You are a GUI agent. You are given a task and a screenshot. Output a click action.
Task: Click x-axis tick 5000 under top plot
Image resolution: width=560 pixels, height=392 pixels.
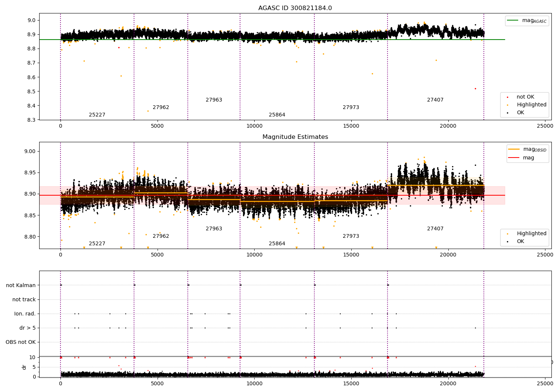157,126
